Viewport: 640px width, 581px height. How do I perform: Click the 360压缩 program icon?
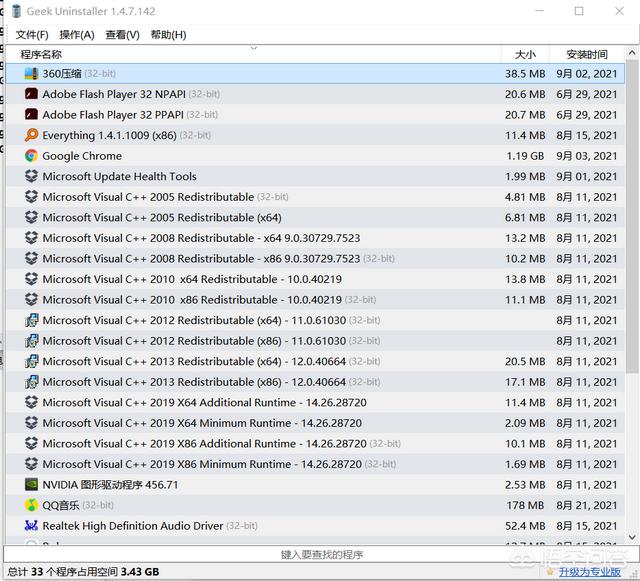coord(31,73)
